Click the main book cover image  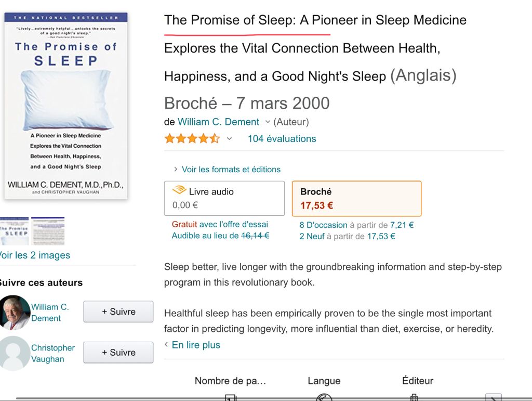(66, 105)
